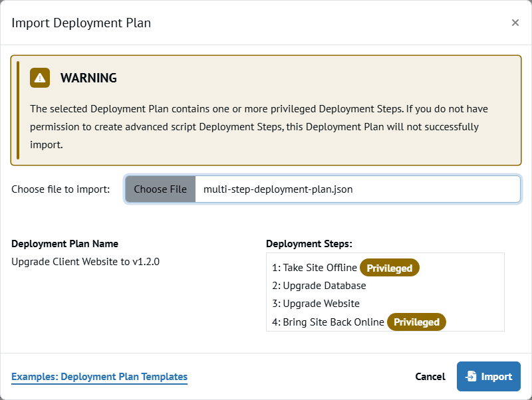This screenshot has width=532, height=400.
Task: Click the privileged steps warning message
Action: pos(259,127)
